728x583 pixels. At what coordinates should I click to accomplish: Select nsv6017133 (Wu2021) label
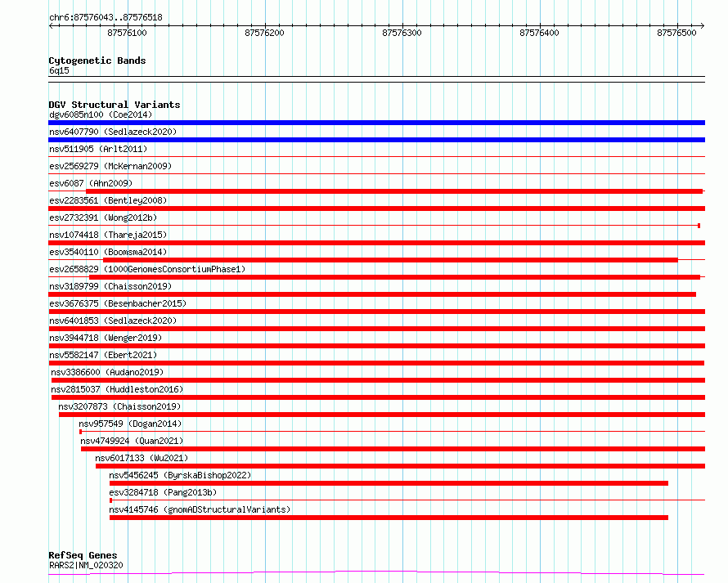142,458
